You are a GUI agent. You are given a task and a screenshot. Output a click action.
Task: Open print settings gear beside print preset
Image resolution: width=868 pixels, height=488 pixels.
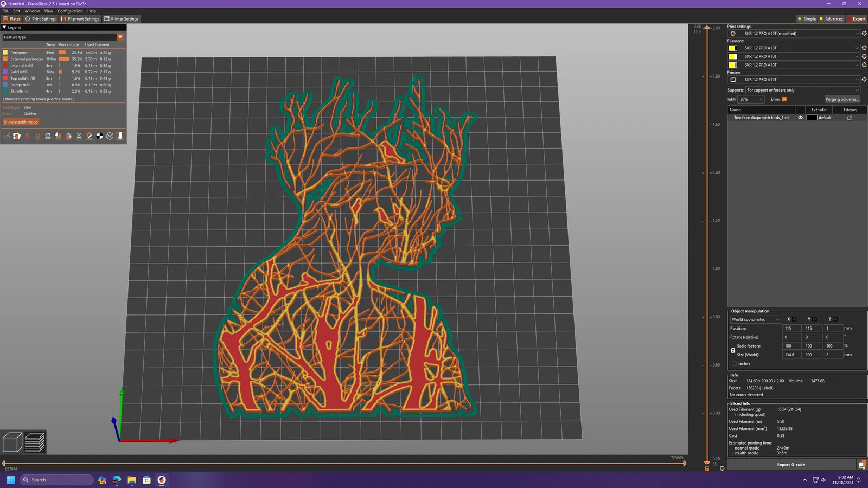(864, 34)
